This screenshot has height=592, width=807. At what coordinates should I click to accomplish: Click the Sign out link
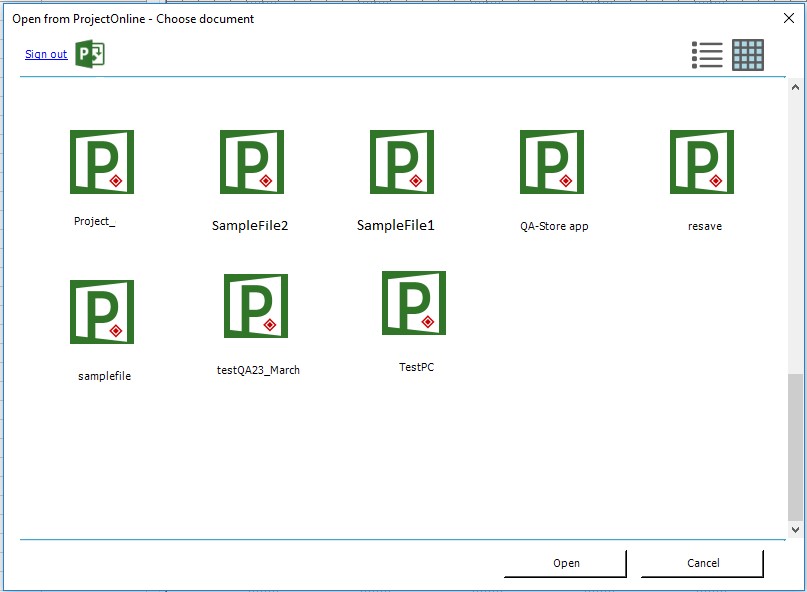click(x=46, y=54)
